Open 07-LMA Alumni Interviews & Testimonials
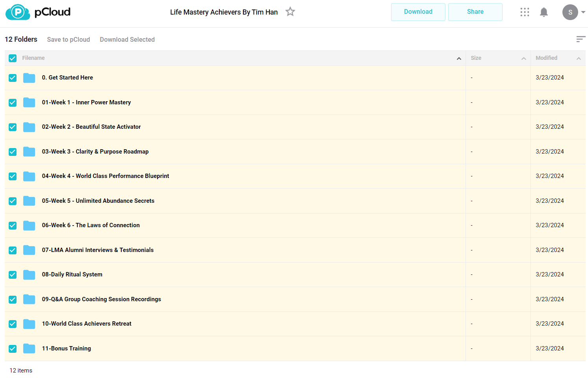The width and height of the screenshot is (588, 378). [98, 250]
